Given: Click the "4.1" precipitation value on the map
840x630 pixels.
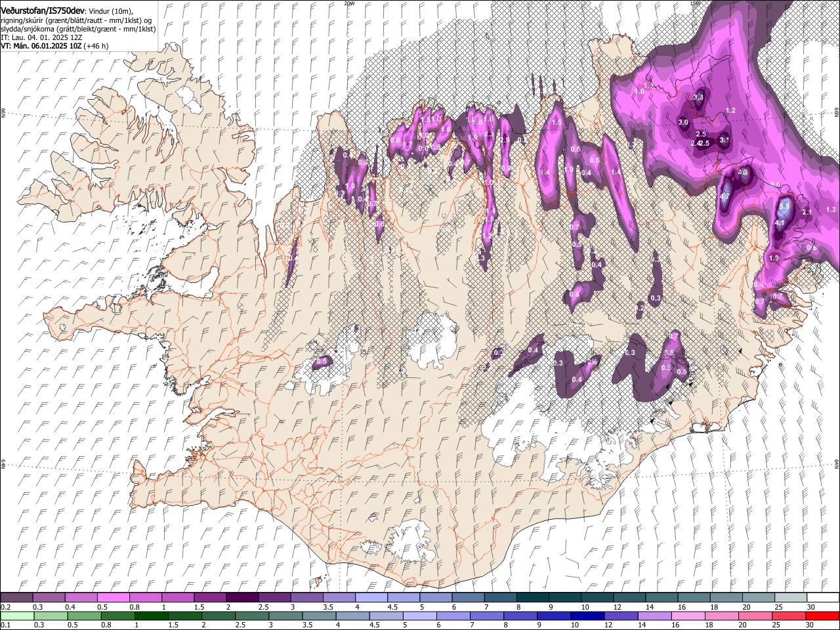Looking at the screenshot, I should pyautogui.click(x=780, y=223).
